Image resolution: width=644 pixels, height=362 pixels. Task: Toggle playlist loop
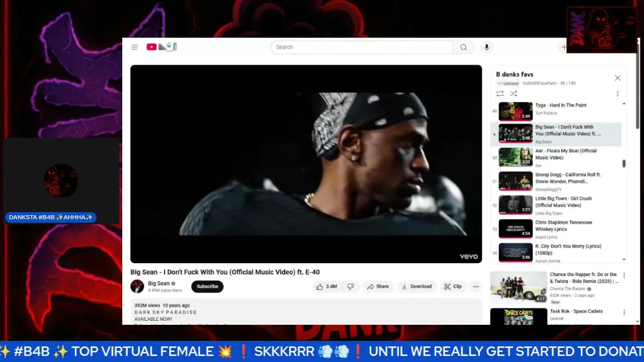pyautogui.click(x=500, y=94)
